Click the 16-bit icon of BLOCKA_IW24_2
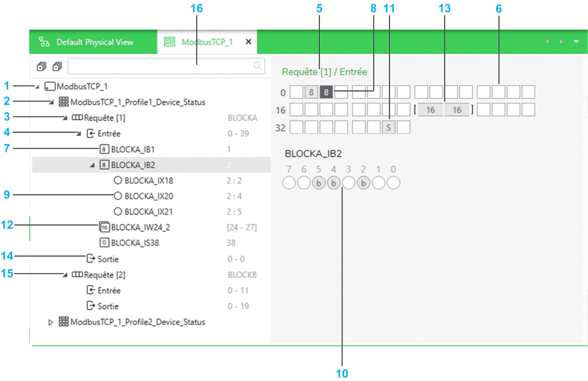Image resolution: width=588 pixels, height=381 pixels. point(104,227)
